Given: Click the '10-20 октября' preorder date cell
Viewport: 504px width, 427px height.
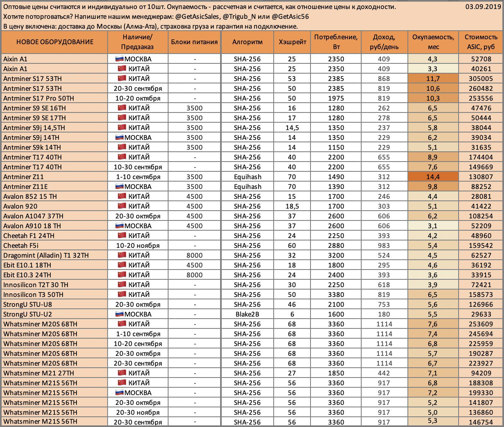Looking at the screenshot, I should (x=138, y=98).
